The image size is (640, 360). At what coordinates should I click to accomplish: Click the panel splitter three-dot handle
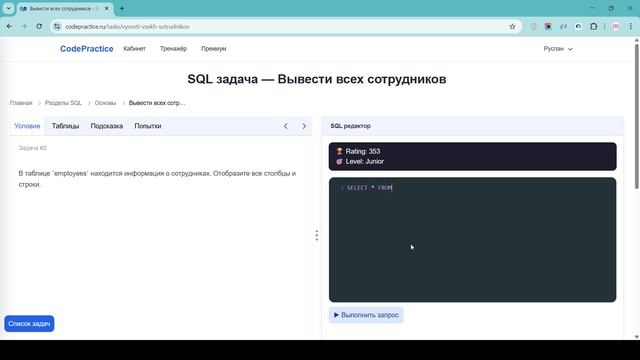pos(317,236)
